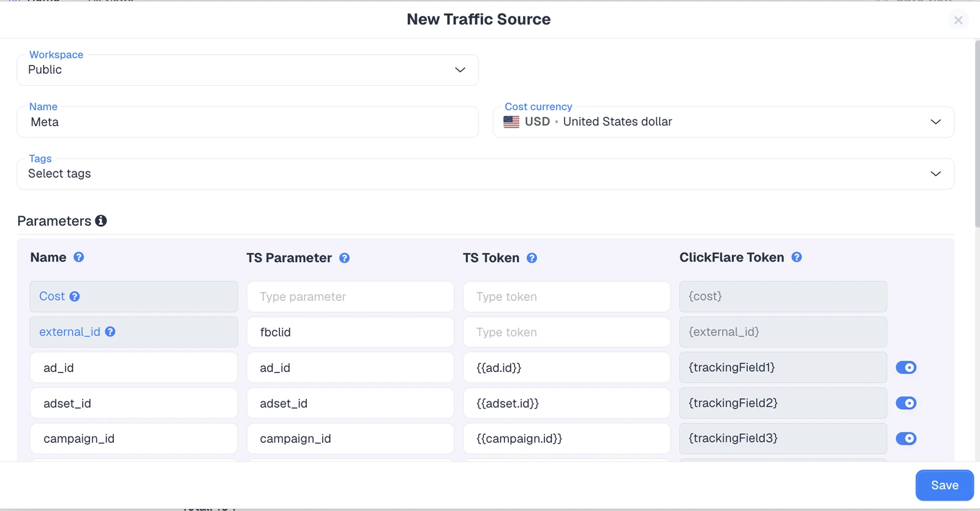Toggle the trackingField3 switch for campaign_id
The width and height of the screenshot is (980, 511).
pos(906,439)
